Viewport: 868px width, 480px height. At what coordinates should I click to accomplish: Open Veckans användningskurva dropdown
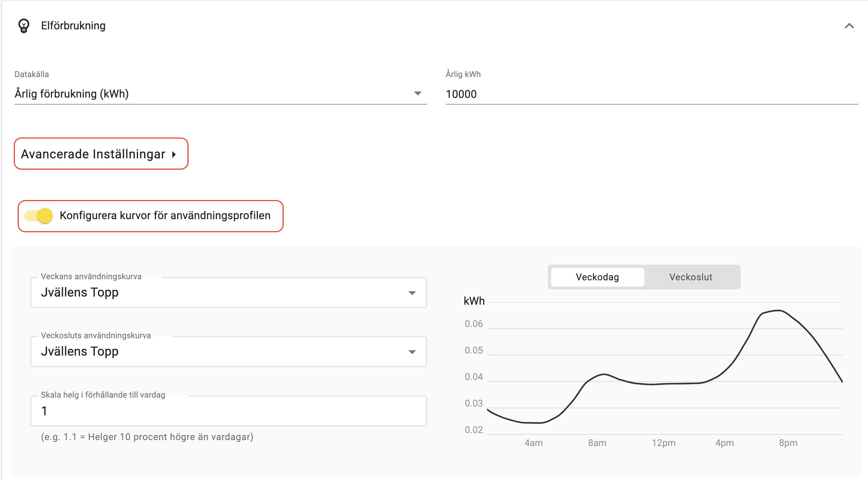228,292
